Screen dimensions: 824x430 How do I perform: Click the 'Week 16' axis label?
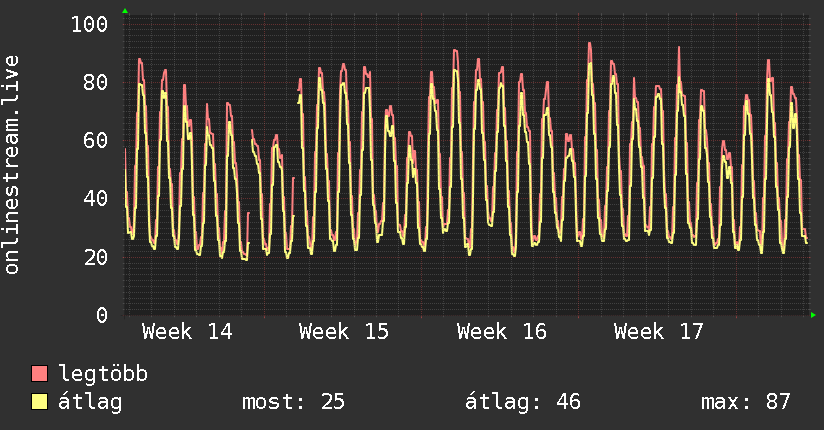pos(501,332)
